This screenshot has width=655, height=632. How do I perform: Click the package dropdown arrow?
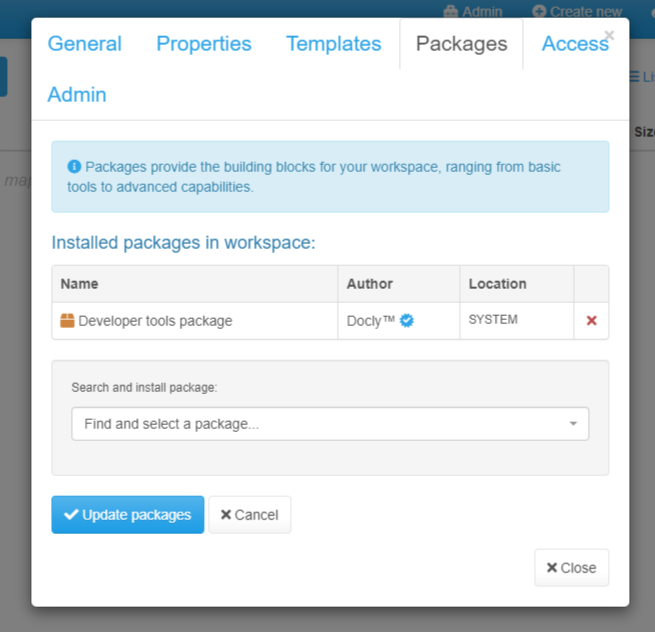(573, 424)
